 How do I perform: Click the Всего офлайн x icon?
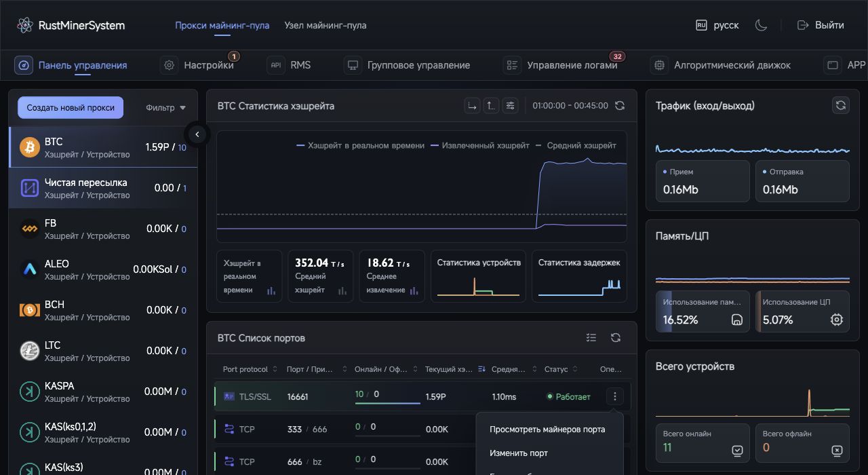(837, 450)
